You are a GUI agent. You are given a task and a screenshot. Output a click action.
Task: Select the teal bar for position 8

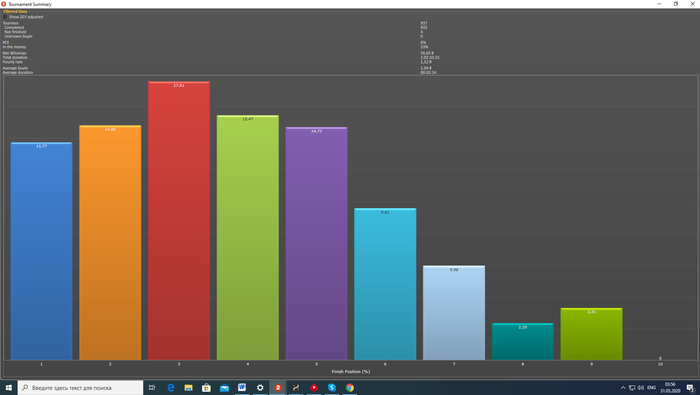523,341
